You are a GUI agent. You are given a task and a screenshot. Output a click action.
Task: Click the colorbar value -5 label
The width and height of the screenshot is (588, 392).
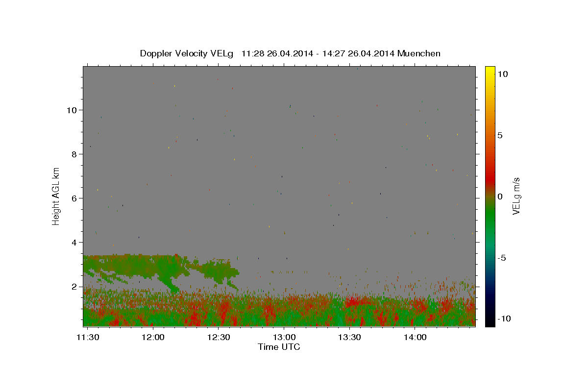[x=502, y=258]
